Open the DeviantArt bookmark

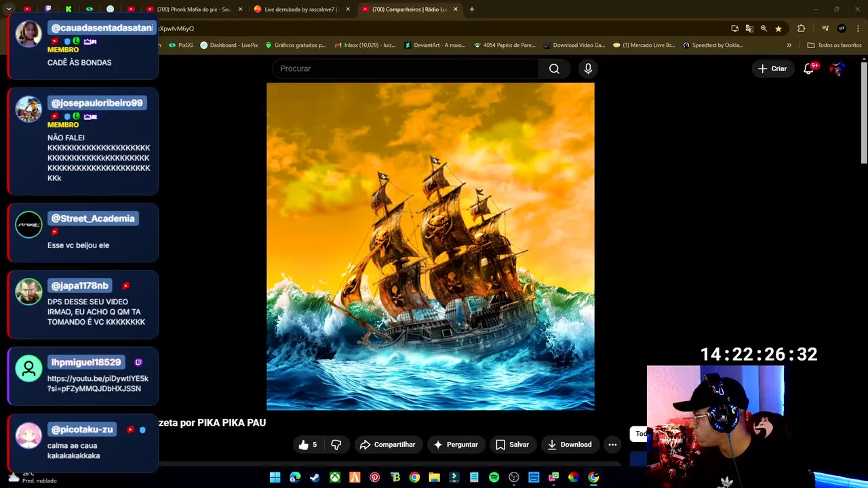tap(435, 45)
